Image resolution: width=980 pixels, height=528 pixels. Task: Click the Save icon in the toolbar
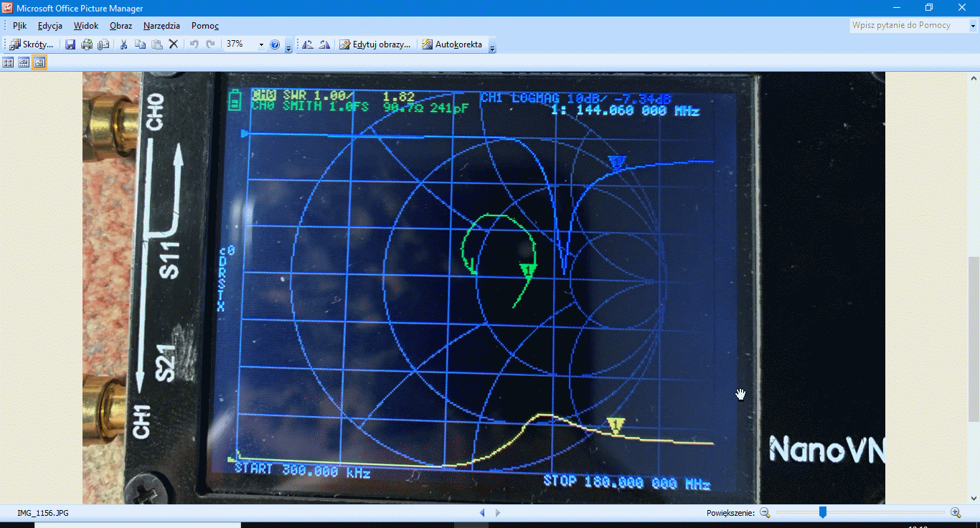(x=70, y=44)
